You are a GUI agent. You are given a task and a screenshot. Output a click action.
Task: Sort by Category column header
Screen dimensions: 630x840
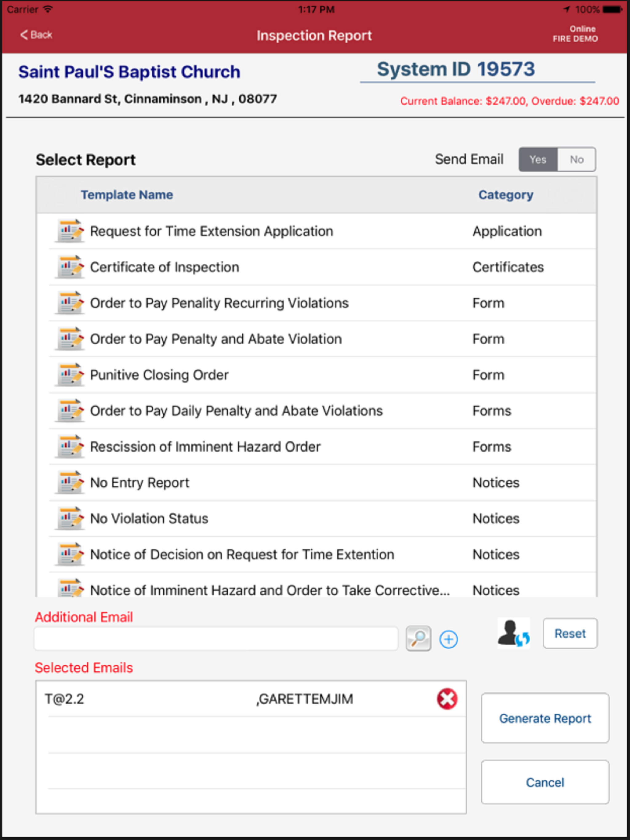pos(506,195)
